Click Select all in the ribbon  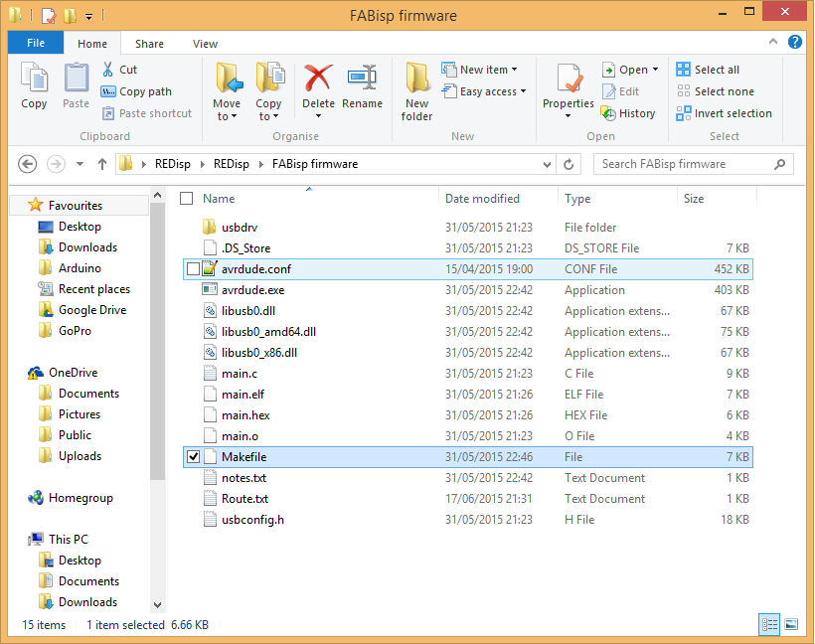coord(708,70)
